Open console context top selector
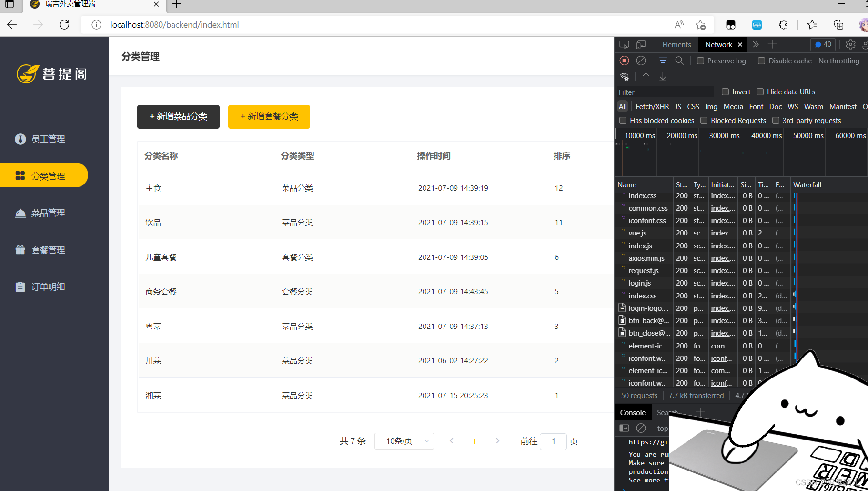This screenshot has height=491, width=868. (663, 428)
